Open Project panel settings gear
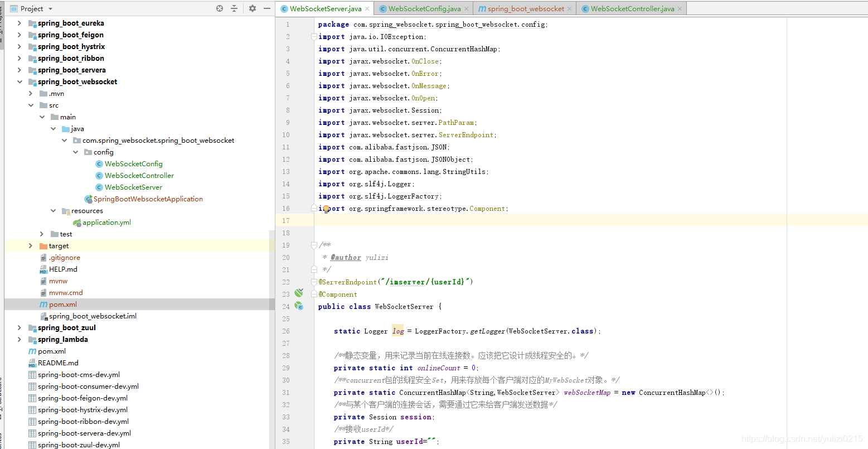 (x=253, y=8)
